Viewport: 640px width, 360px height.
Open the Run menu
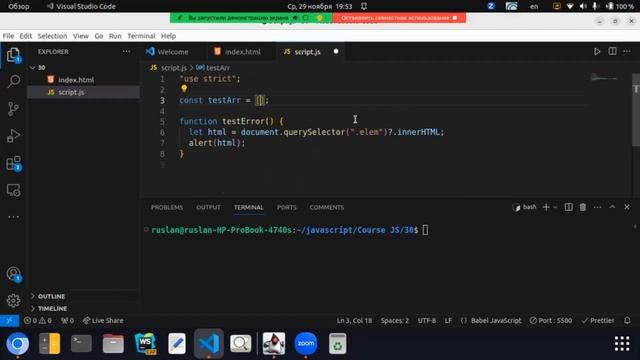pos(115,36)
